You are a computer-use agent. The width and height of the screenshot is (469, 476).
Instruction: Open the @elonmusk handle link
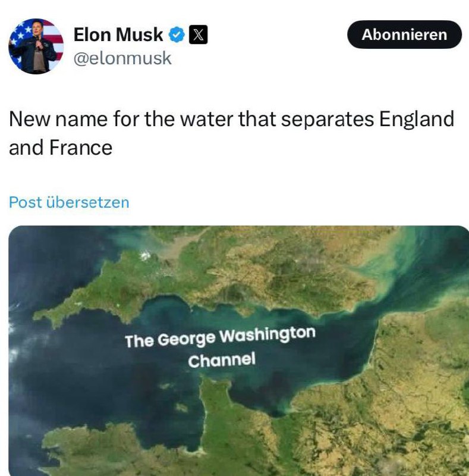[x=122, y=58]
